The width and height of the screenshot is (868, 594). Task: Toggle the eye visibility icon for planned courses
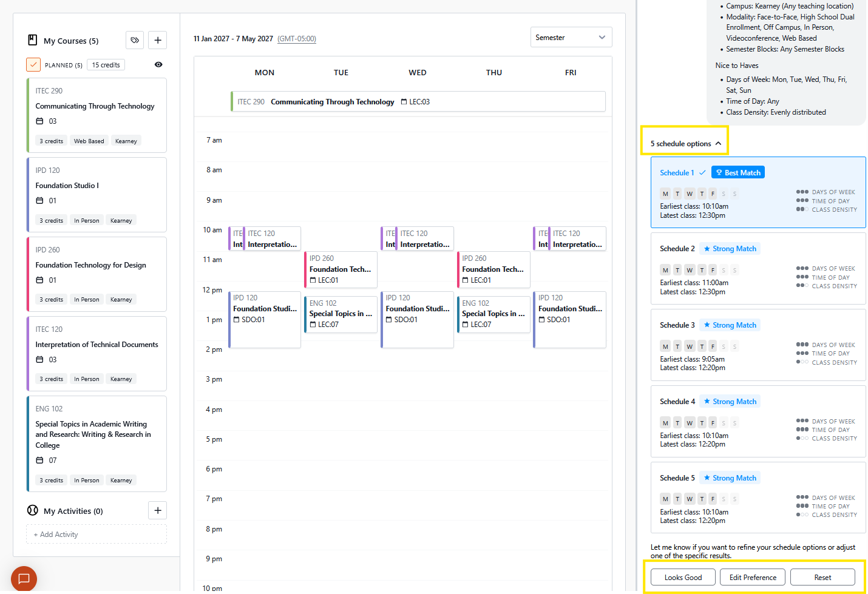158,64
